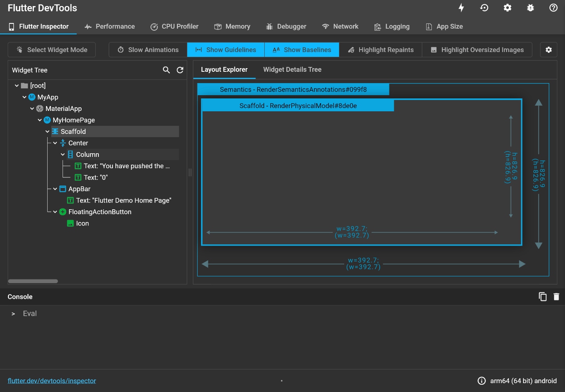Search the widget tree with magnifier icon

[166, 70]
